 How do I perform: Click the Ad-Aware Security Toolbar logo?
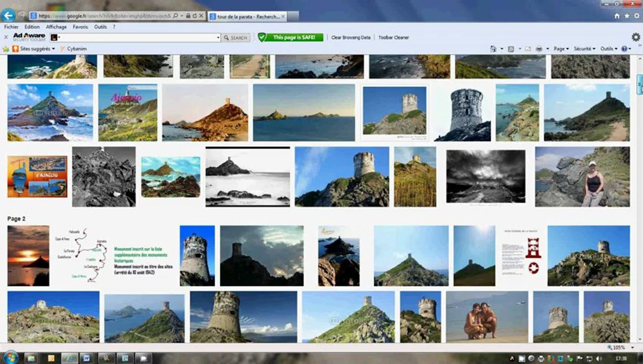[x=29, y=37]
